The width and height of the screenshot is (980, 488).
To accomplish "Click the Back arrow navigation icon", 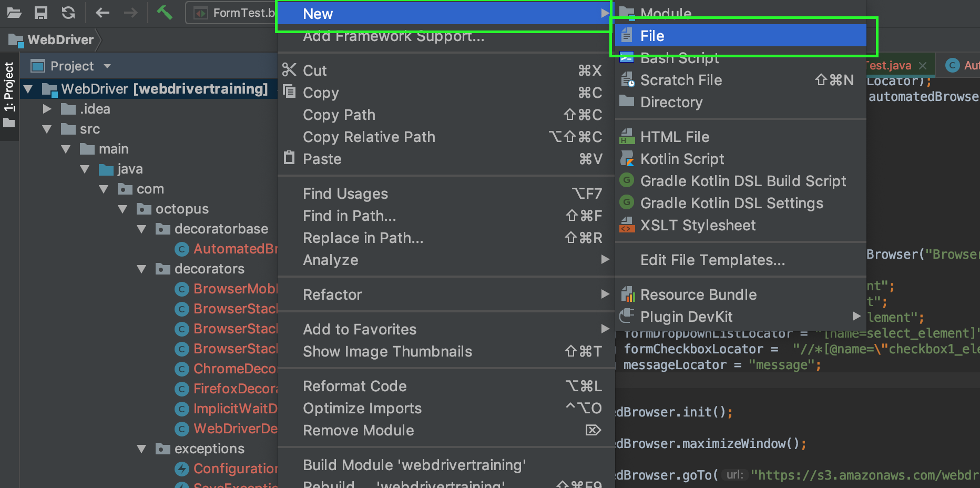I will (x=103, y=13).
